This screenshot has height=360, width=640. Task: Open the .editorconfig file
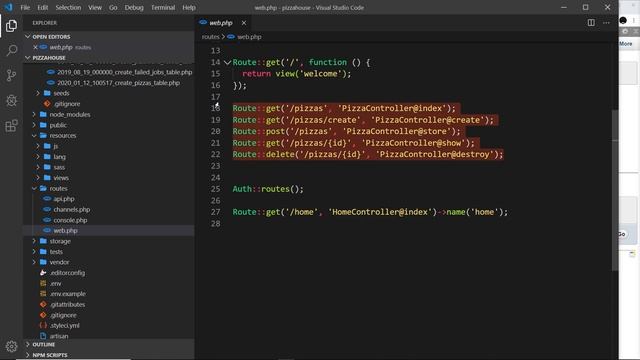coord(67,273)
